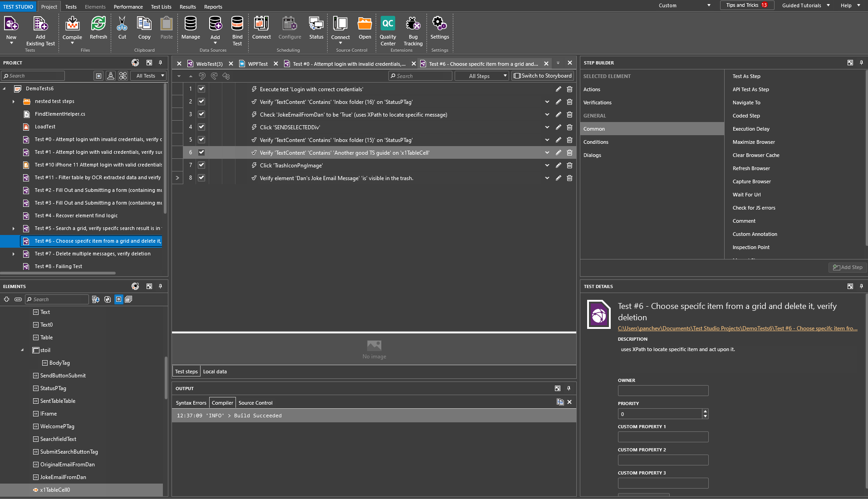
Task: Copy the output log contents icon
Action: click(560, 402)
